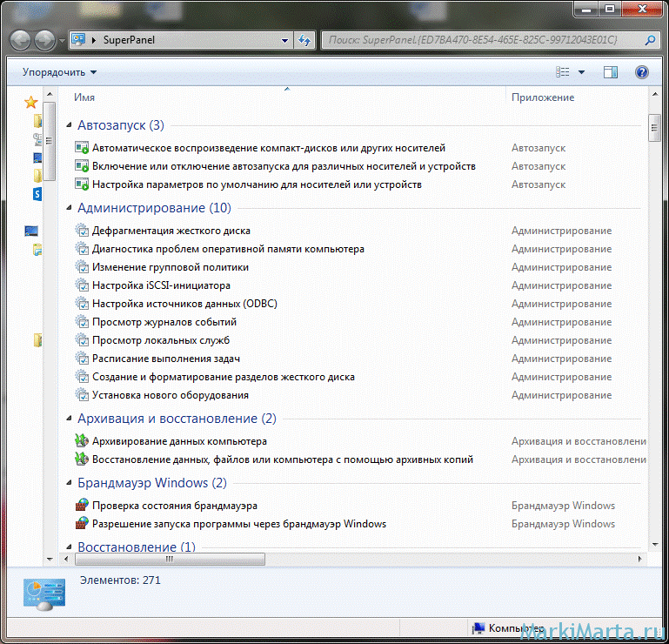Click the file list vertical scrollbar down arrow
Screen dimensions: 669x644
655,545
